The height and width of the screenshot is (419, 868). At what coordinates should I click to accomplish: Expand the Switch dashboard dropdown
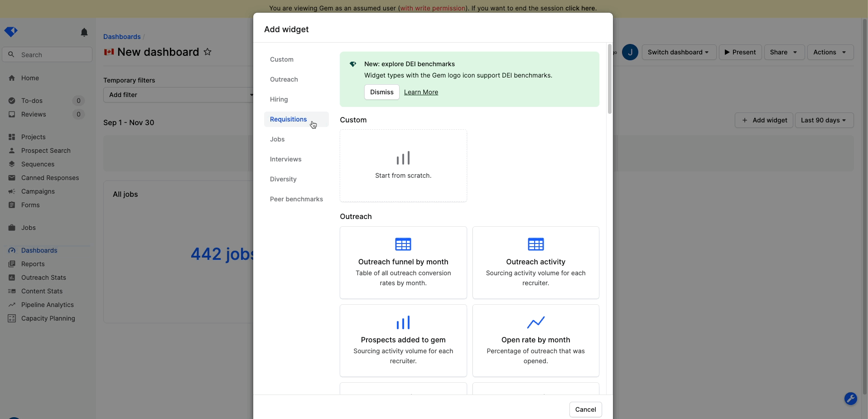pos(678,52)
